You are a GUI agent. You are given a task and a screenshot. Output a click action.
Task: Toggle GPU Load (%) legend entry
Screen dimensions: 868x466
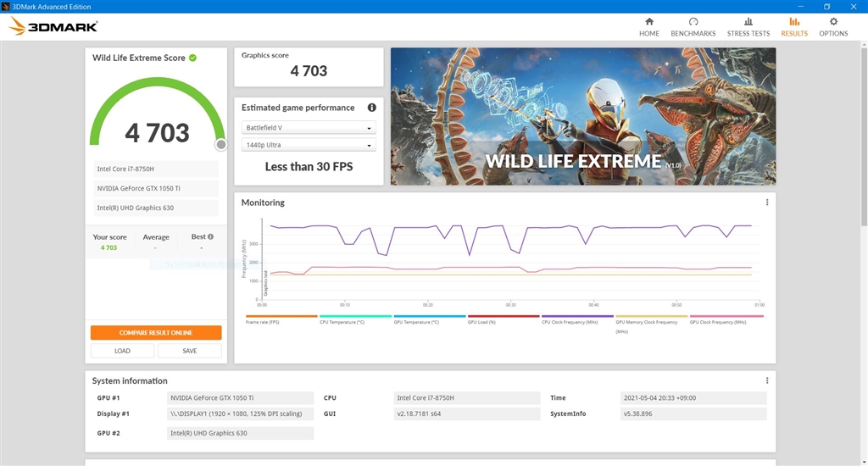pos(504,319)
